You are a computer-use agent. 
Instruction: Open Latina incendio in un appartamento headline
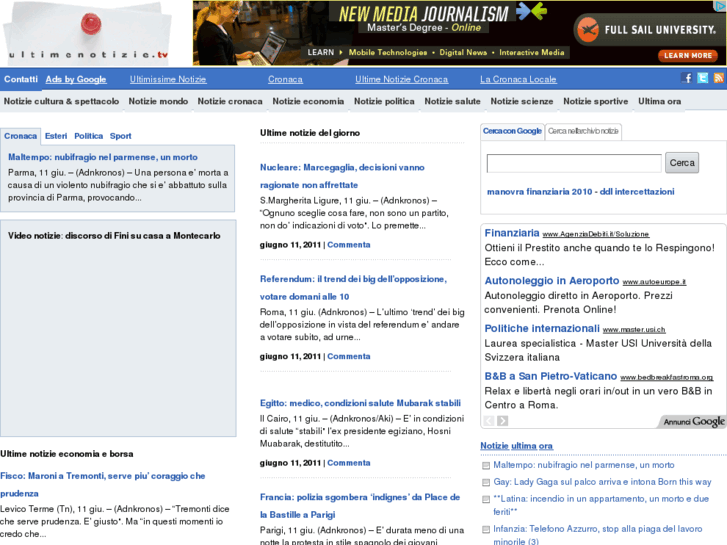coord(601,505)
